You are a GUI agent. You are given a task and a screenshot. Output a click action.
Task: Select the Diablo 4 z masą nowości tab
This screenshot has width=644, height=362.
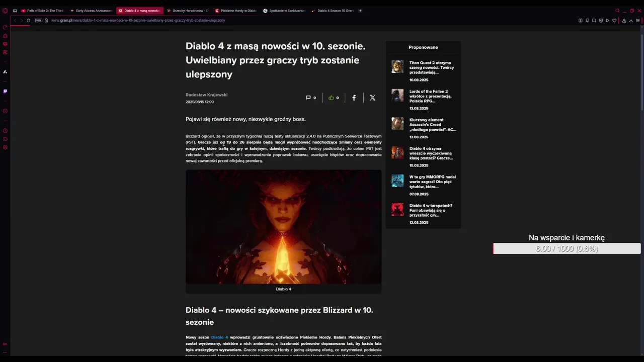pyautogui.click(x=139, y=11)
